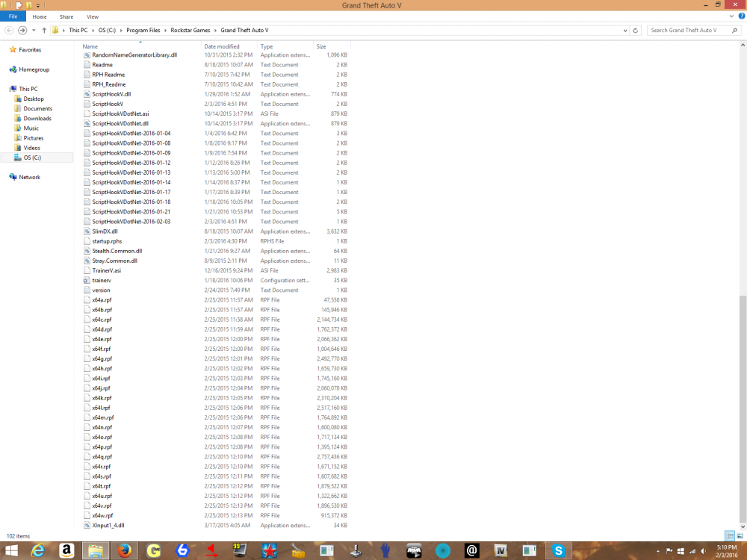
Task: Click the Help question mark icon
Action: (x=740, y=16)
